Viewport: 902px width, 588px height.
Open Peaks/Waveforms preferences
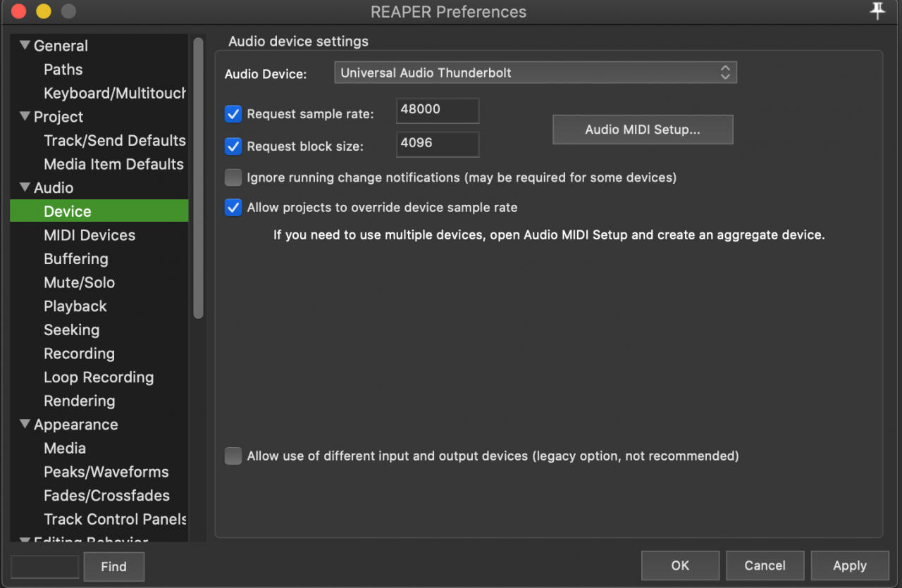coord(106,472)
